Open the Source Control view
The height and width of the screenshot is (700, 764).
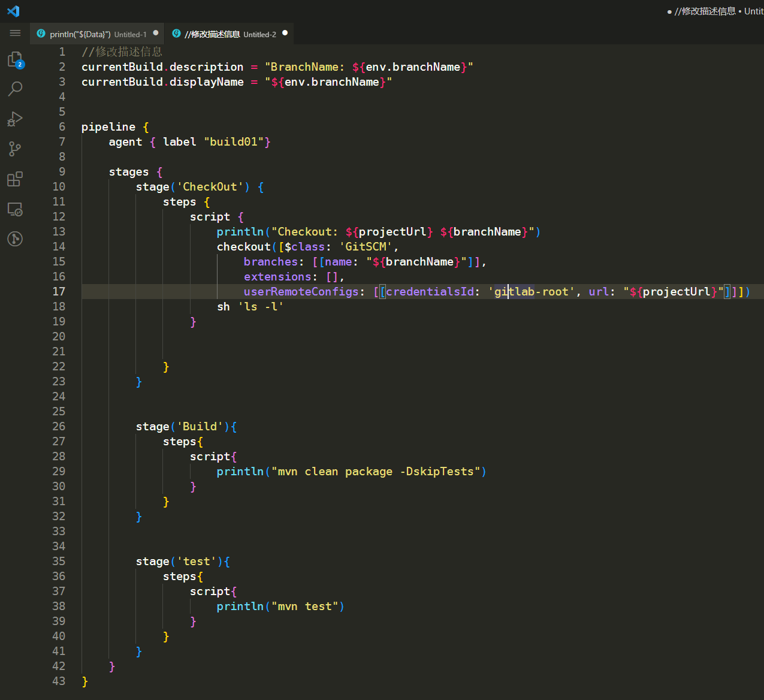point(15,149)
